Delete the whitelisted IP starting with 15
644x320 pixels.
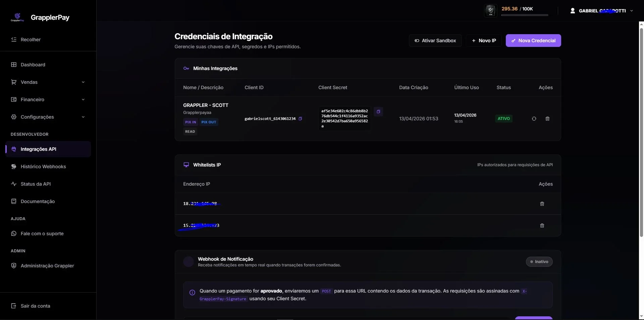pyautogui.click(x=542, y=226)
